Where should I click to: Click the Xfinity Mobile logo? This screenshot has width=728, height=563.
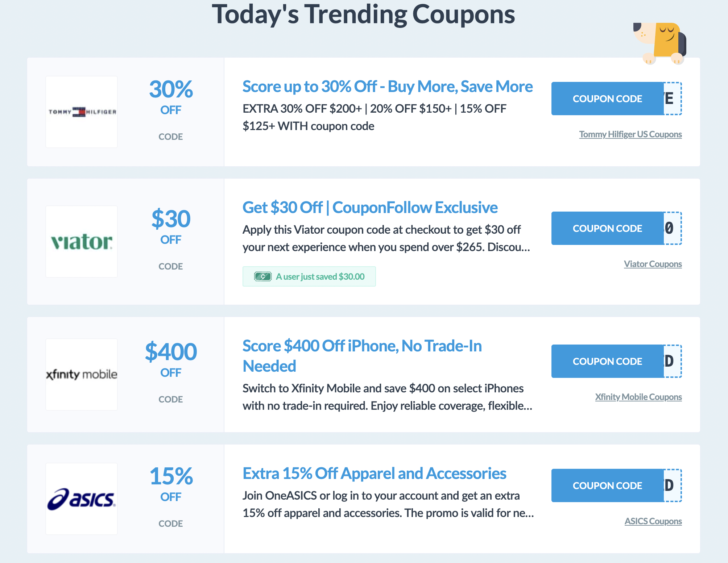[82, 374]
